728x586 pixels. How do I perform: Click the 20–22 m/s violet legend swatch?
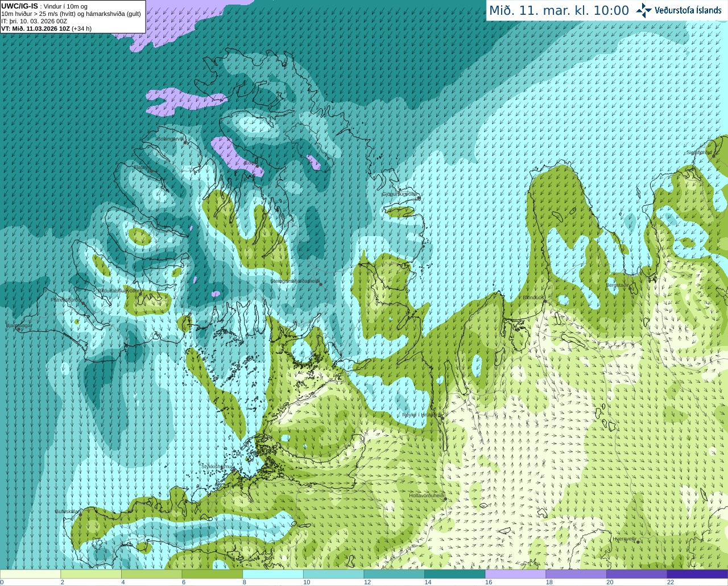click(637, 574)
